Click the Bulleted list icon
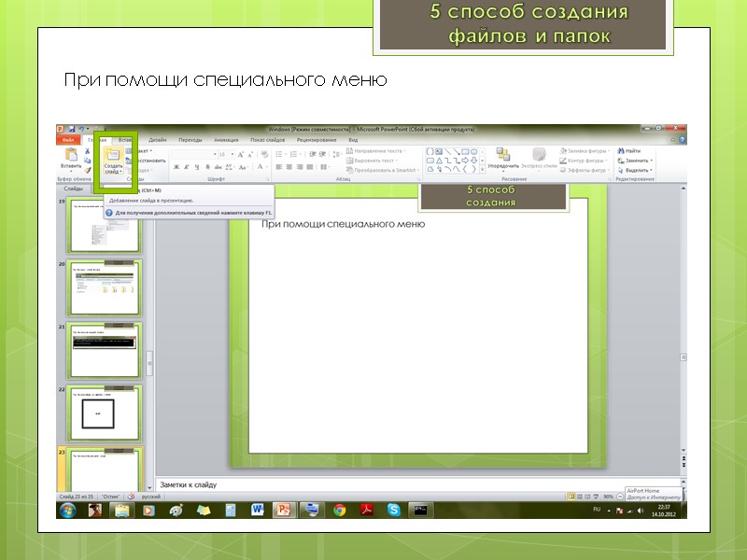 point(279,154)
